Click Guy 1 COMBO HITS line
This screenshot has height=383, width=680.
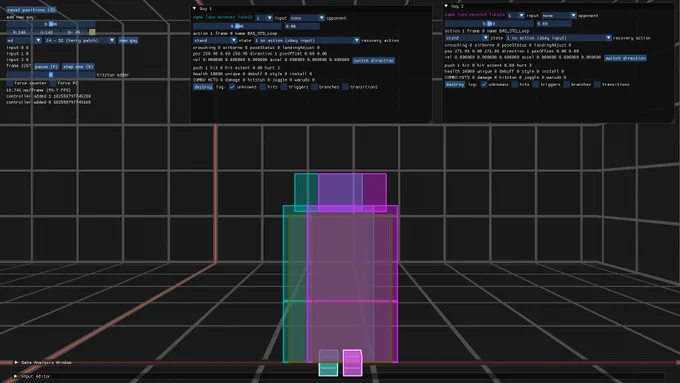click(x=254, y=80)
